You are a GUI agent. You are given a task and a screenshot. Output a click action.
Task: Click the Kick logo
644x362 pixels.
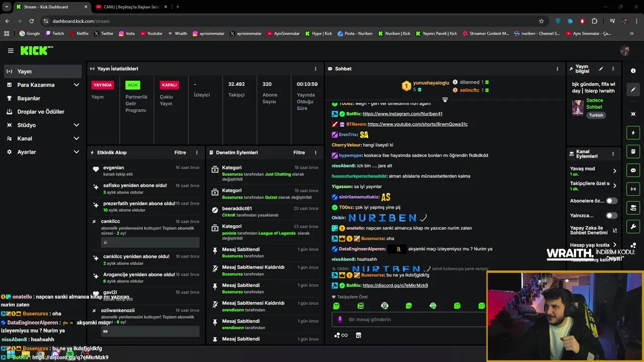(x=36, y=50)
